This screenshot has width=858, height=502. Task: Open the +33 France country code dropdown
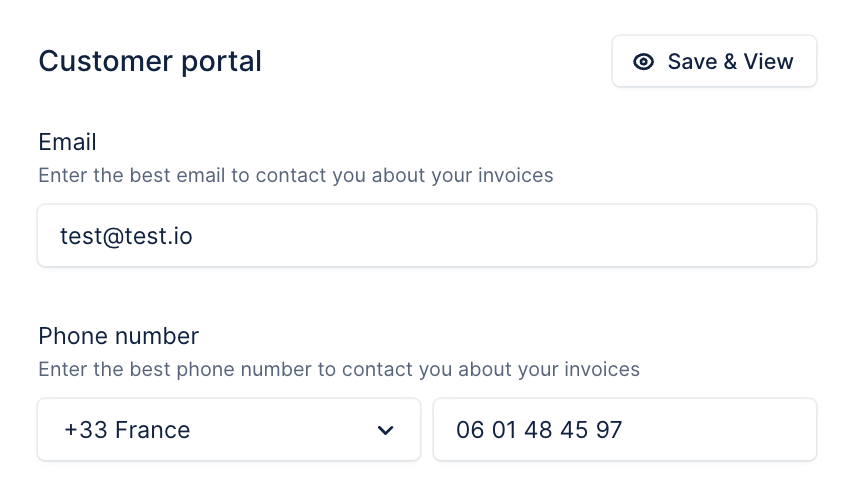229,429
